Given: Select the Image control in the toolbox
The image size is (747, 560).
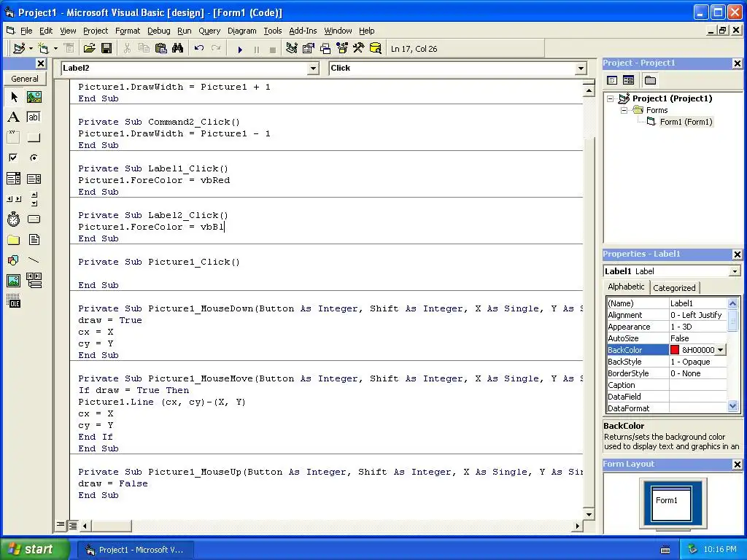Looking at the screenshot, I should (x=14, y=281).
